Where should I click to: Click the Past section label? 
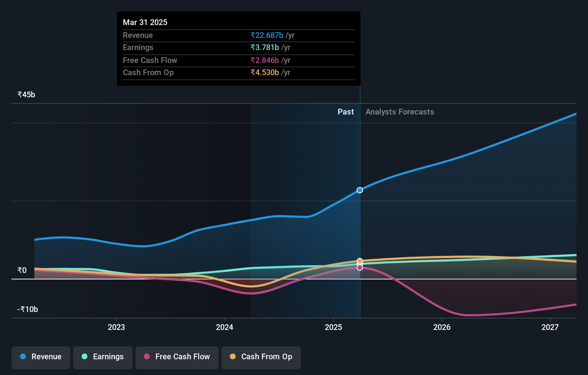coord(346,112)
